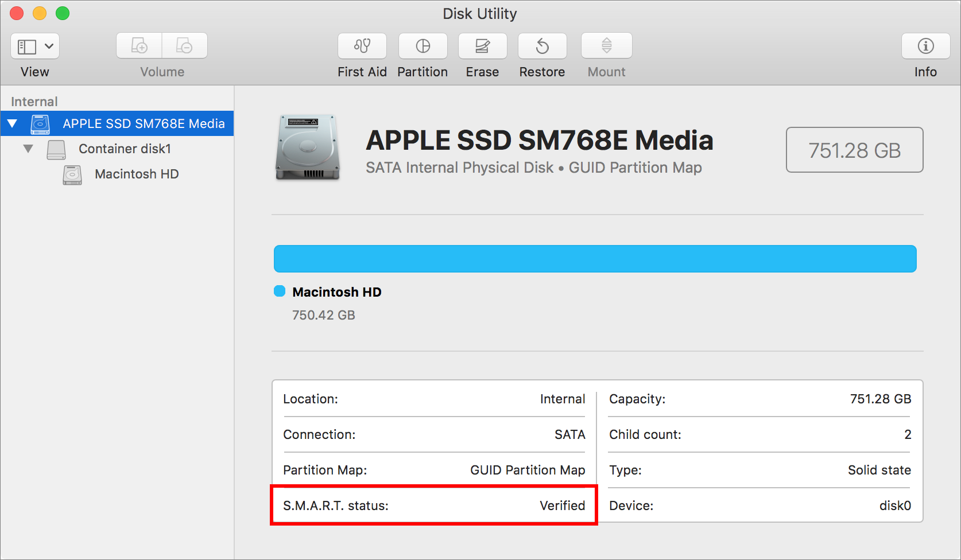Click the View toolbar label

point(35,72)
